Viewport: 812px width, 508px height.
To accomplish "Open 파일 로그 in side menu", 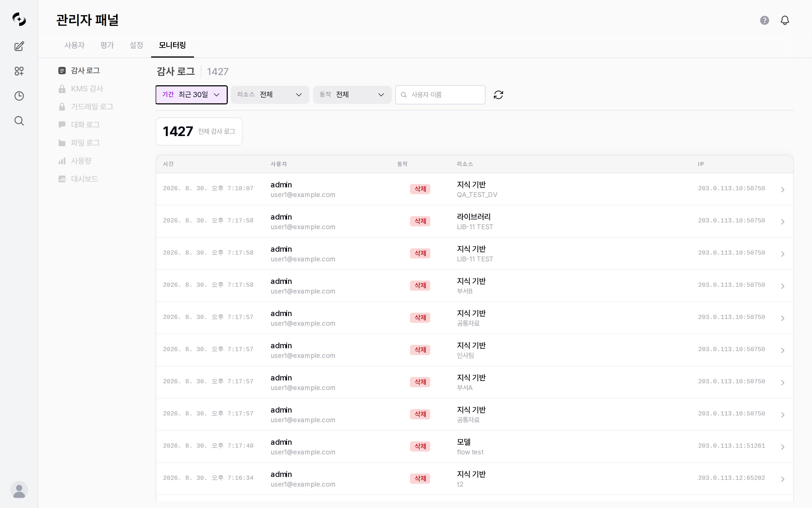I will (x=85, y=143).
